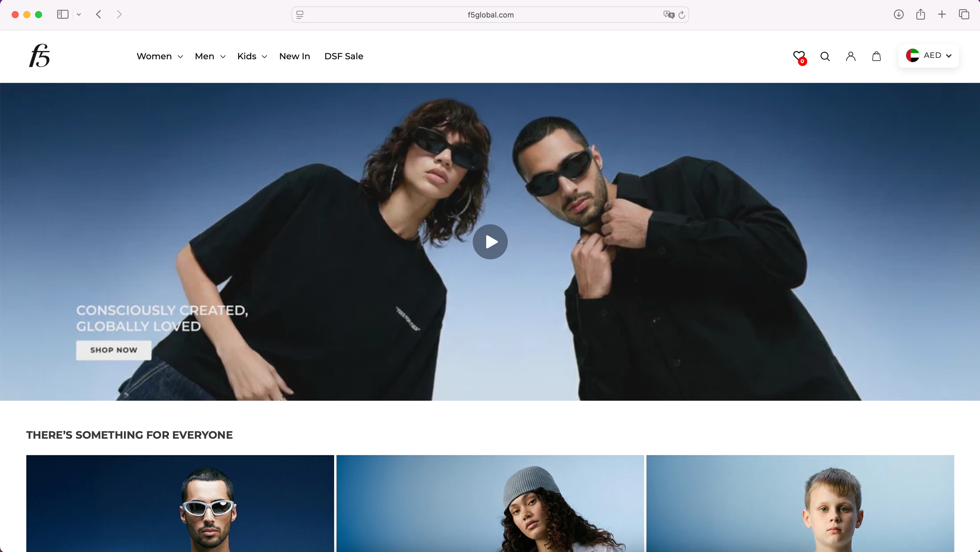Open the search panel
Screen dimensions: 980x552
pyautogui.click(x=824, y=56)
